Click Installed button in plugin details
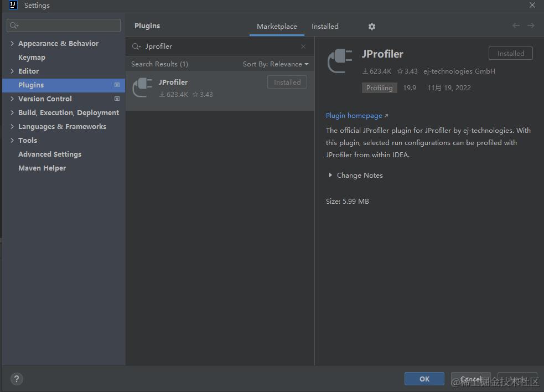This screenshot has height=392, width=544. point(510,54)
